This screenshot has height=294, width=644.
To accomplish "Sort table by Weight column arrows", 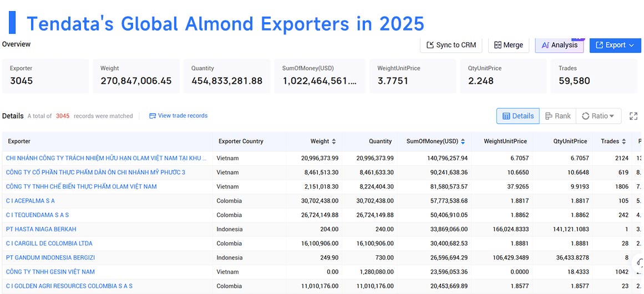I will click(x=334, y=141).
